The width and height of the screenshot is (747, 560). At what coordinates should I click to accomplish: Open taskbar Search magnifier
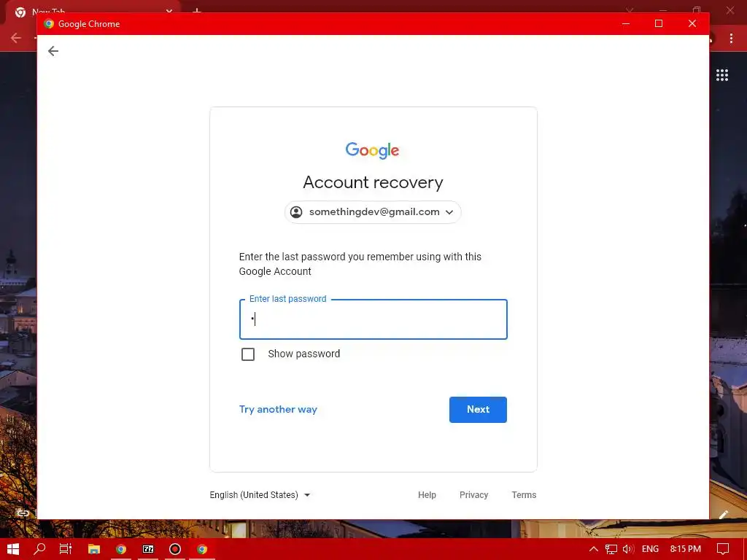point(39,549)
